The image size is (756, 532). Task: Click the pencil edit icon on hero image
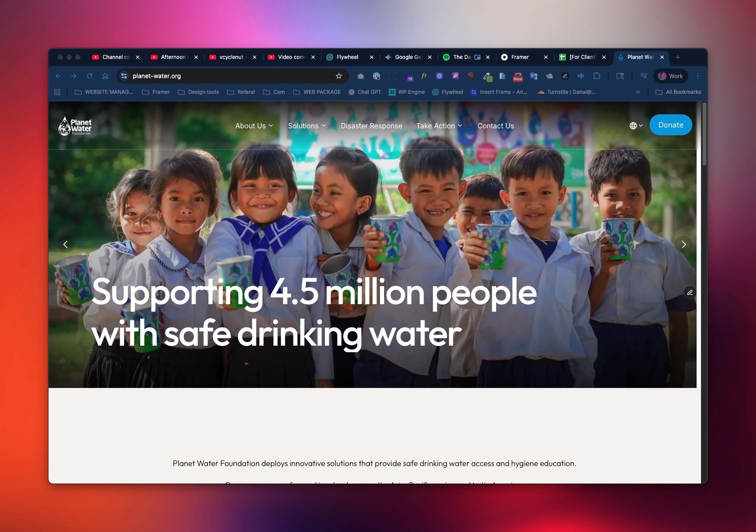pyautogui.click(x=690, y=292)
